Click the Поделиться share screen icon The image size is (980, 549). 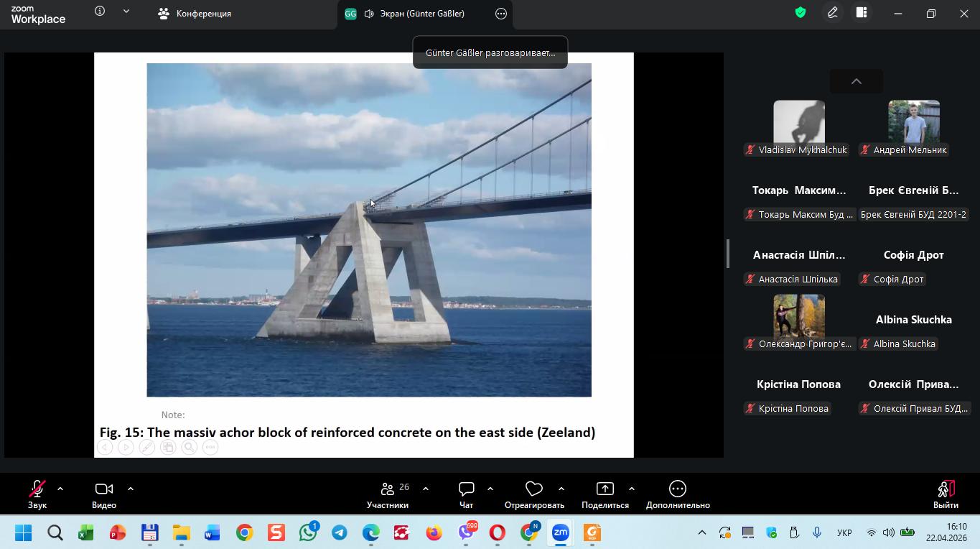605,489
